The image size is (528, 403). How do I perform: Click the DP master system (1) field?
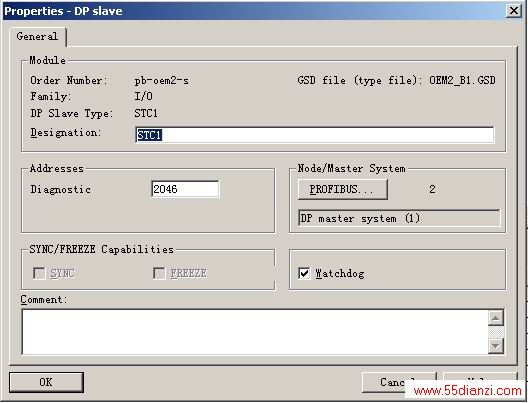[x=399, y=219]
